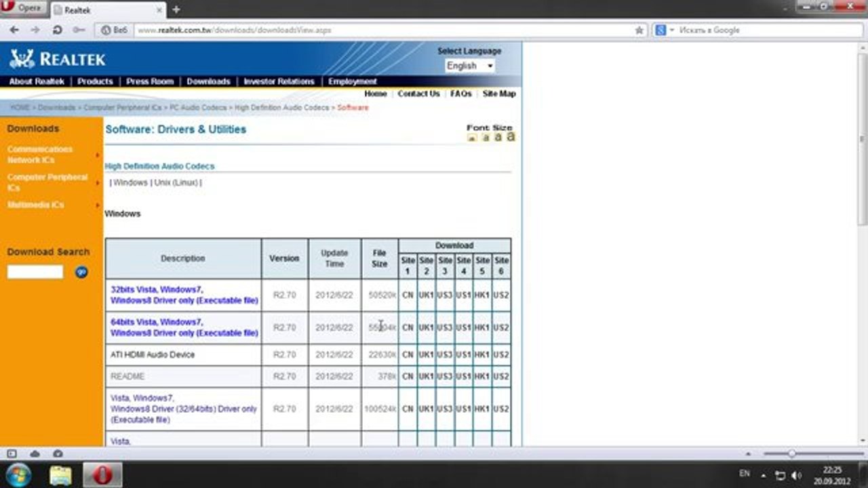The height and width of the screenshot is (488, 868).
Task: Expand Communications Network ICs in sidebar
Action: click(x=40, y=155)
